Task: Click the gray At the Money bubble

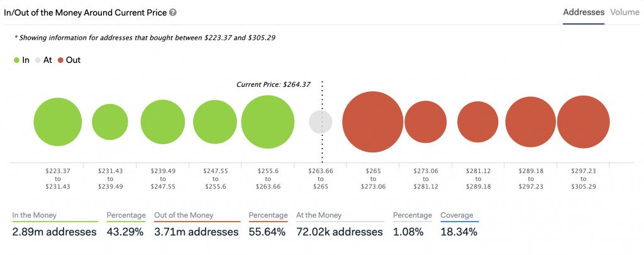Action: (x=321, y=122)
